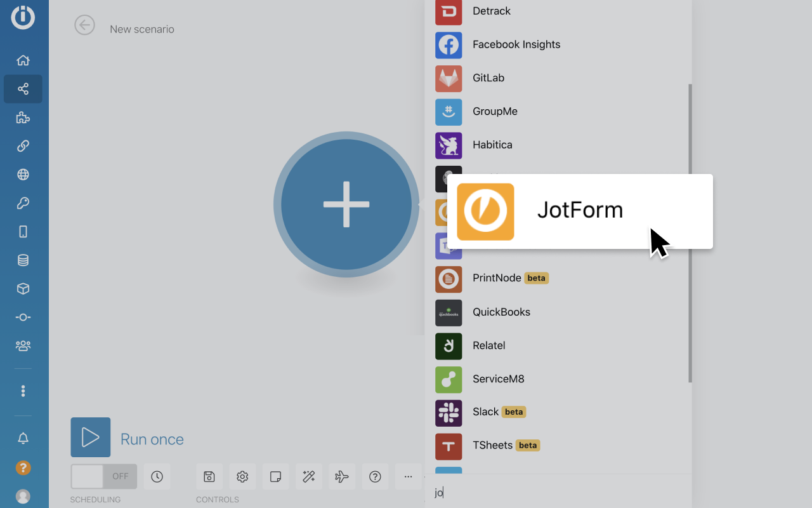
Task: Open schedule settings clock button
Action: point(157,476)
